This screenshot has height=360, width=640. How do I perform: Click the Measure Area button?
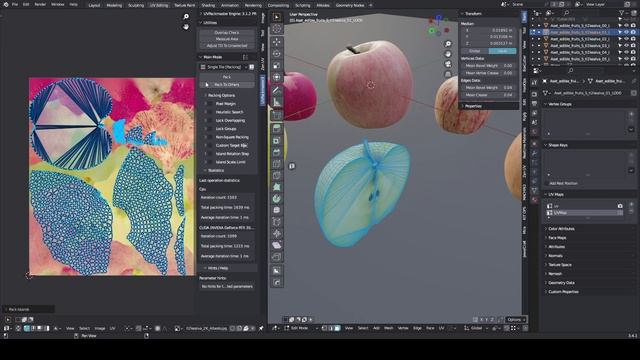point(227,39)
